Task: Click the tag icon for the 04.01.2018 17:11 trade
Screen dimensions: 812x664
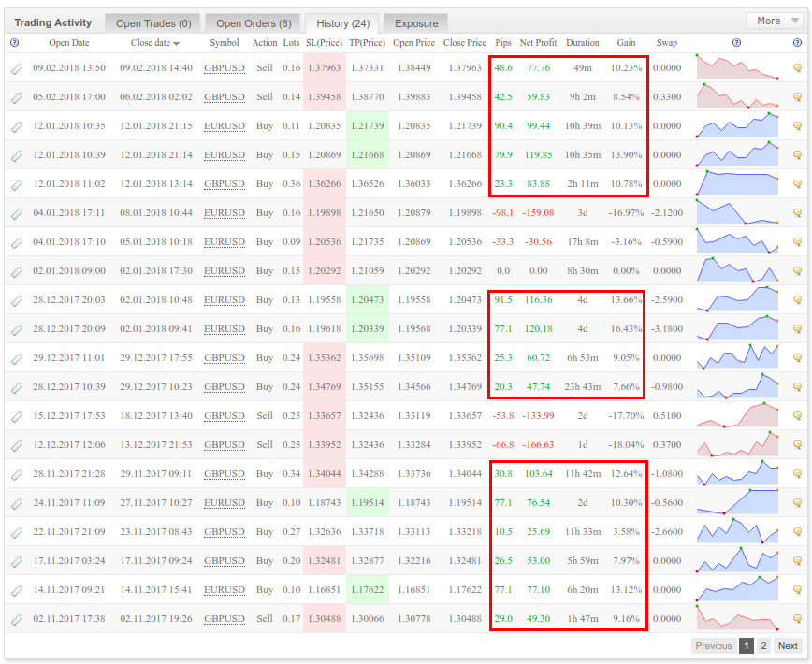Action: [x=17, y=213]
